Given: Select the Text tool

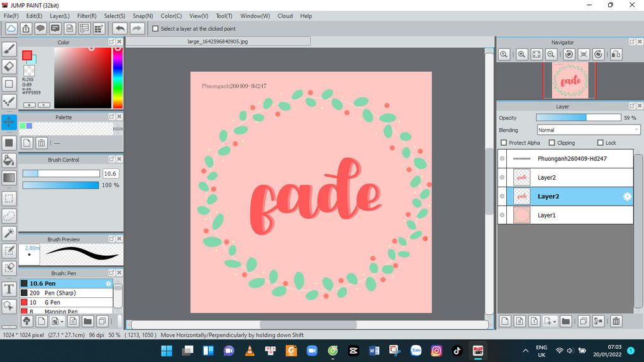Looking at the screenshot, I should pyautogui.click(x=9, y=289).
